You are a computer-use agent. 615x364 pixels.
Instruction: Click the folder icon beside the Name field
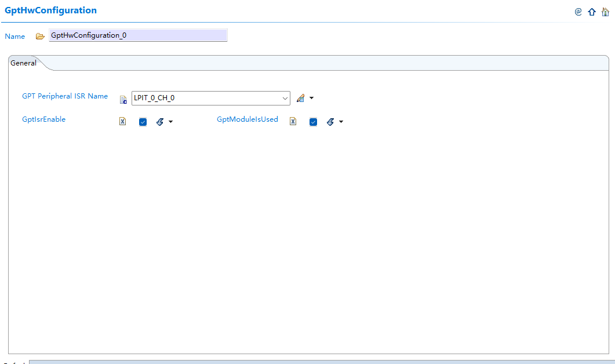coord(39,35)
